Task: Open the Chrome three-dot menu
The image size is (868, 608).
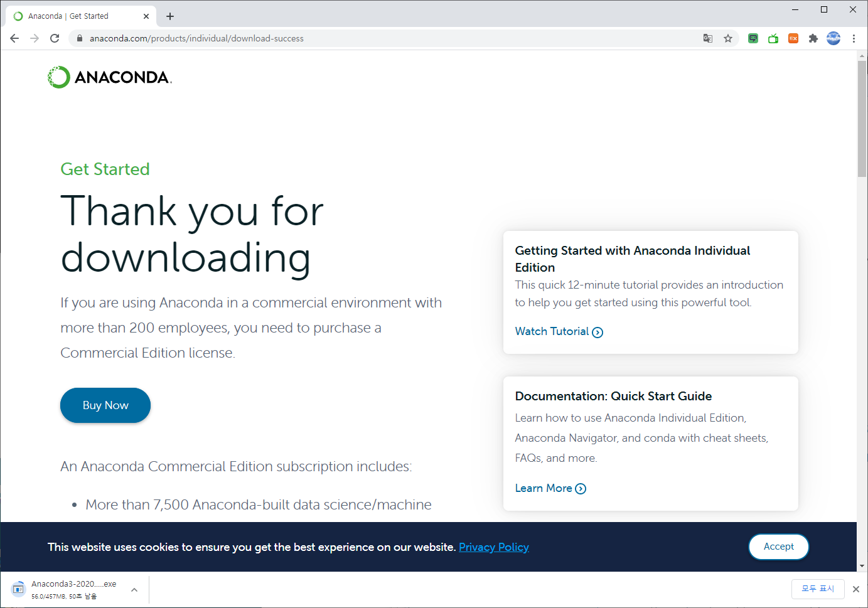Action: coord(854,38)
